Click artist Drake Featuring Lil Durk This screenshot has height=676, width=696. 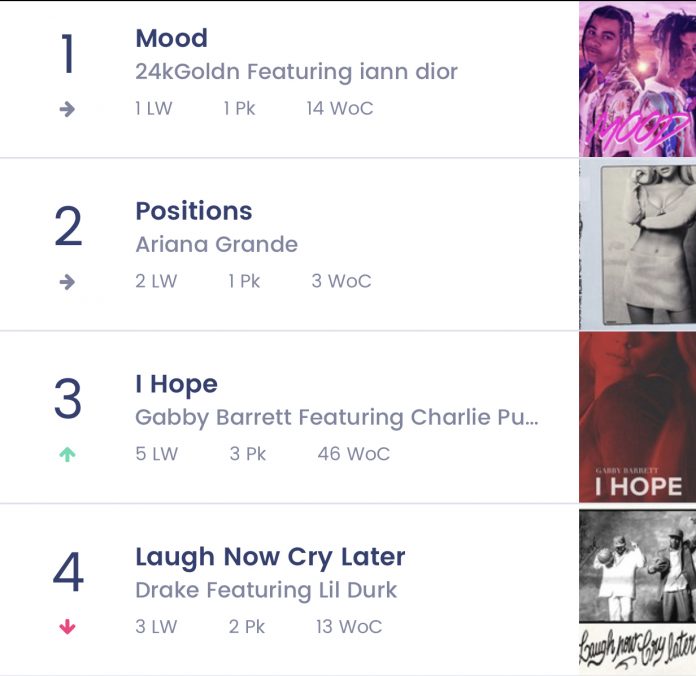[x=266, y=590]
